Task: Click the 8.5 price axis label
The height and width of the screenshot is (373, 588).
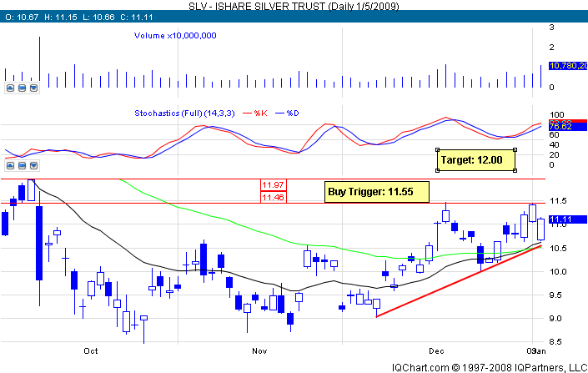Action: 556,342
